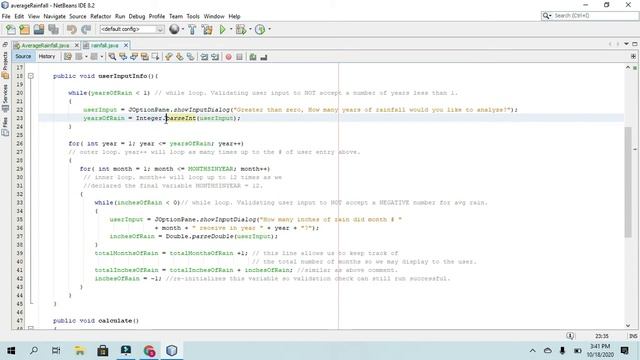Click the Save All toolbar icon
Image resolution: width=640 pixels, height=360 pixels.
(53, 29)
